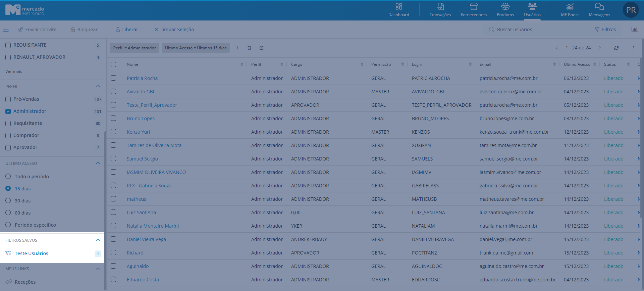The width and height of the screenshot is (644, 291).
Task: Sort by Cargo column
Action: point(362,64)
